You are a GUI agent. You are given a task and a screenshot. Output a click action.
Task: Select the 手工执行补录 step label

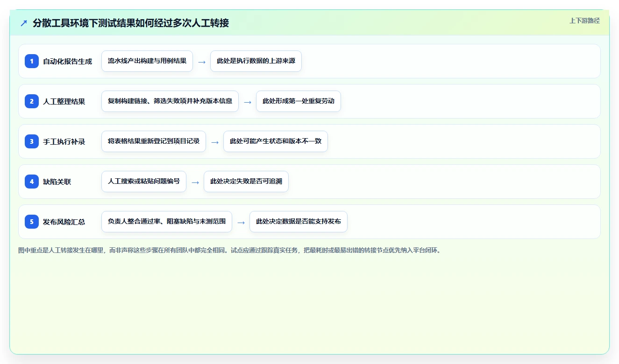(64, 141)
